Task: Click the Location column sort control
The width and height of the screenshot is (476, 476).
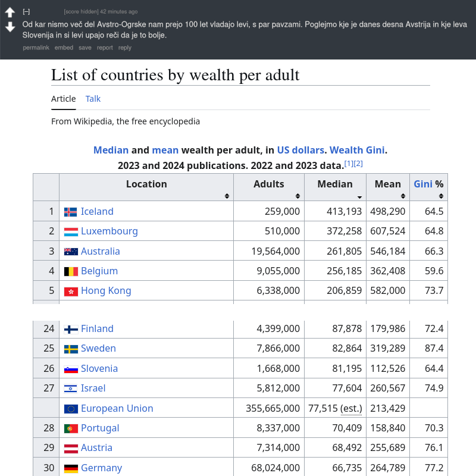Action: click(228, 195)
